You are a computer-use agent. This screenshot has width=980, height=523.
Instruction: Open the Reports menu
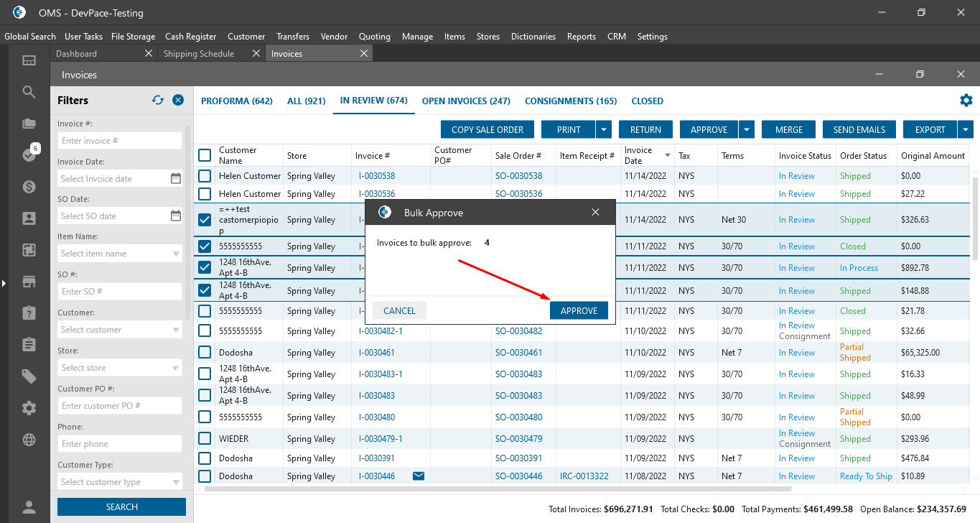[x=581, y=37]
